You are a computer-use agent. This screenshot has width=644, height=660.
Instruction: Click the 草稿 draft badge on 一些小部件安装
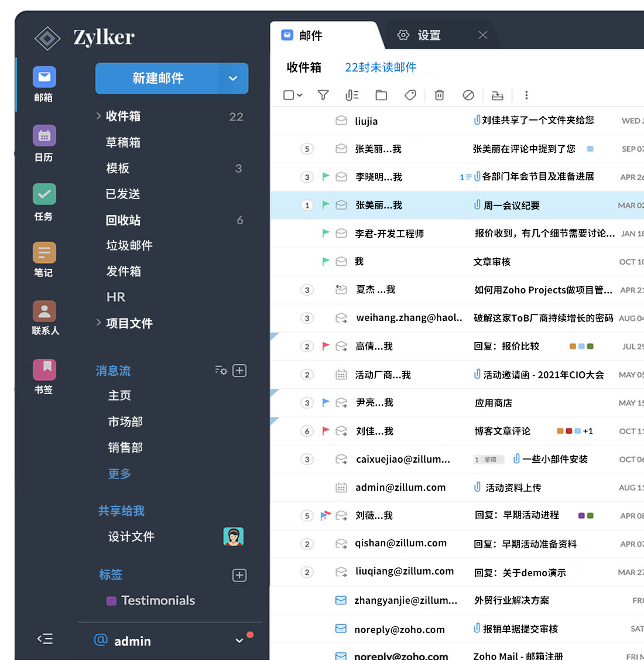point(488,459)
